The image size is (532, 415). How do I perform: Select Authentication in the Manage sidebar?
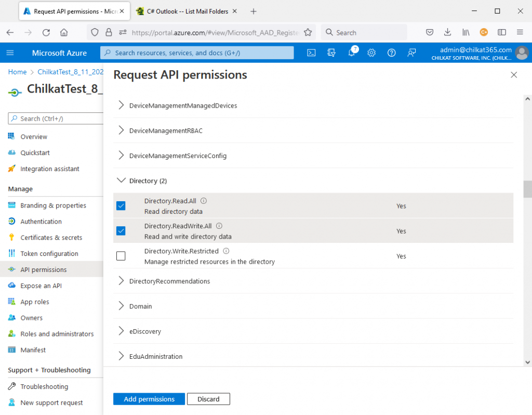pyautogui.click(x=39, y=221)
